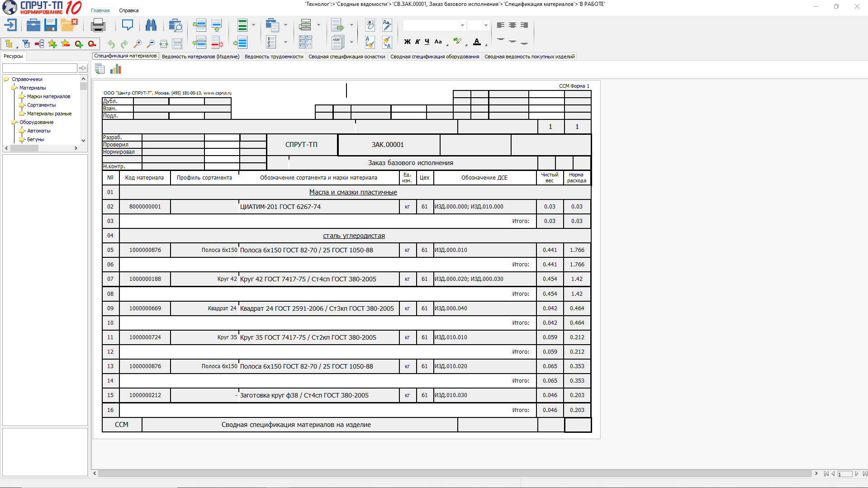The width and height of the screenshot is (868, 488).
Task: Open the font name dropdown
Action: [x=462, y=25]
